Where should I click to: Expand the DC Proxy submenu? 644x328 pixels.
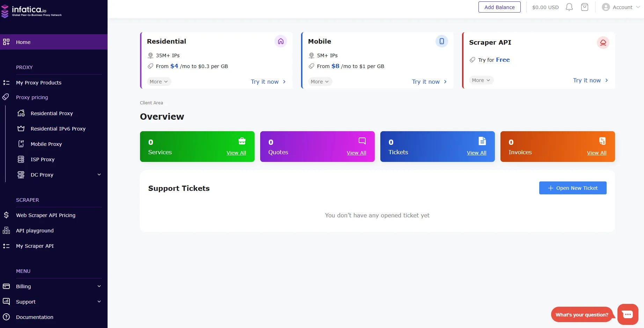pos(99,175)
